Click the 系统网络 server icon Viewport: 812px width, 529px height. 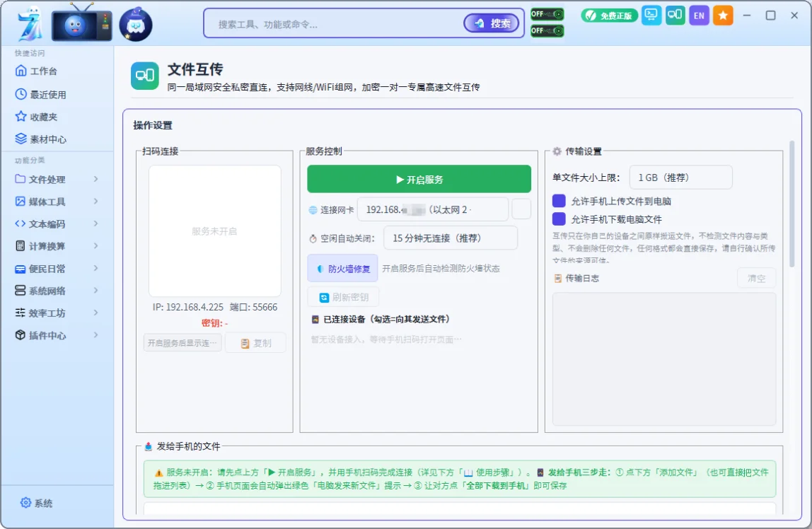21,291
